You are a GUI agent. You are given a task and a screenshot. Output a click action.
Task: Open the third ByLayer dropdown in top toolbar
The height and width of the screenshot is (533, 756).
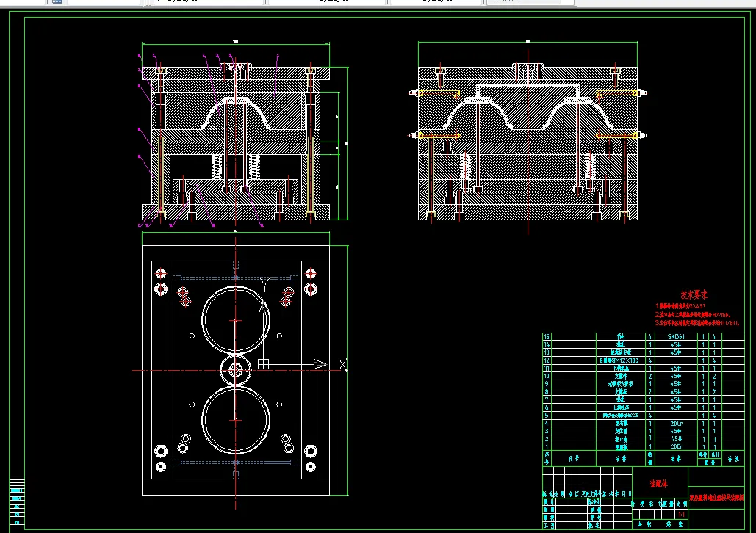[436, 1]
